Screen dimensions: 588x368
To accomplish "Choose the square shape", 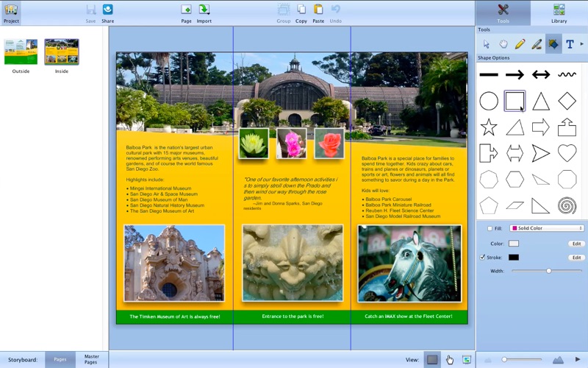I will [514, 101].
